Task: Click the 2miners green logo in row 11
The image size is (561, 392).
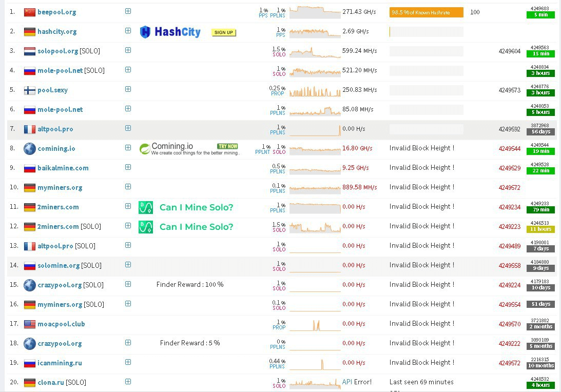Action: click(146, 207)
